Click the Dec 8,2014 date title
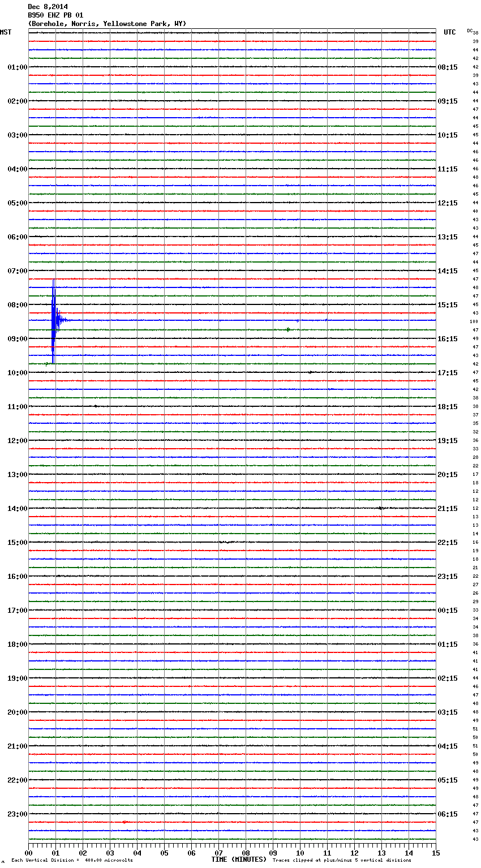 [x=48, y=7]
